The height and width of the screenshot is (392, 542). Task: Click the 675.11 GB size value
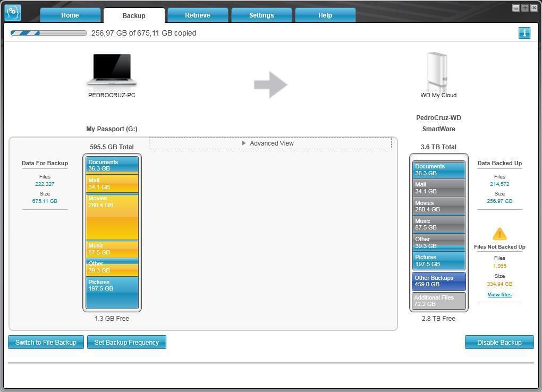[45, 201]
